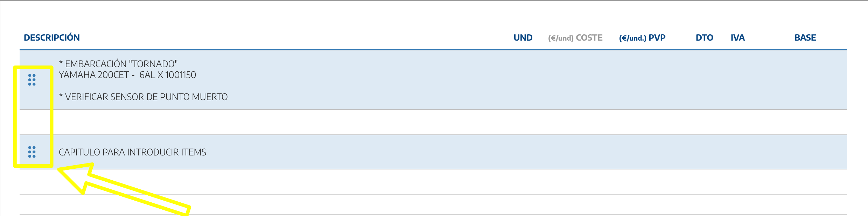Click the DTO column header

tap(704, 38)
